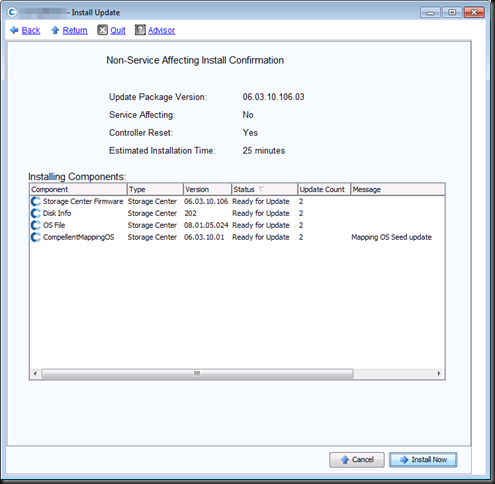
Task: Click the Mapping OS Seed update message
Action: click(391, 237)
